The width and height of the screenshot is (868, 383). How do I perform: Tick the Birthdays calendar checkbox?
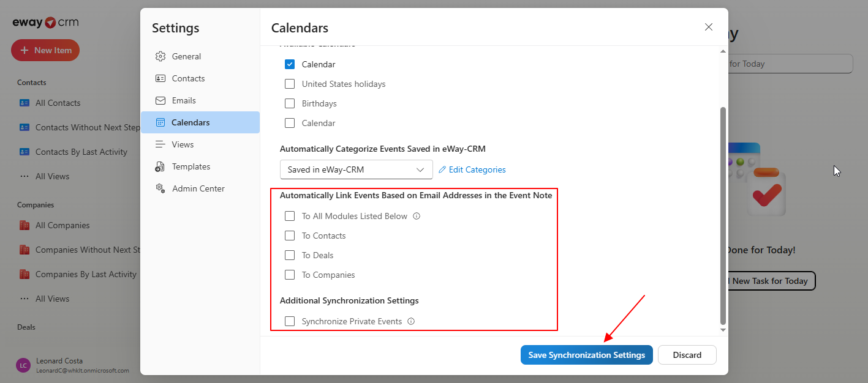click(290, 103)
